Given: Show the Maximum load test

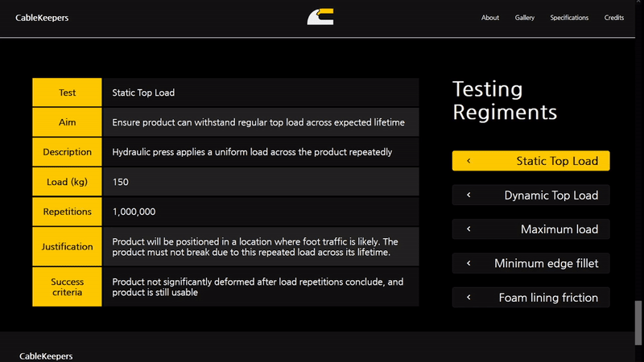Looking at the screenshot, I should (x=559, y=229).
